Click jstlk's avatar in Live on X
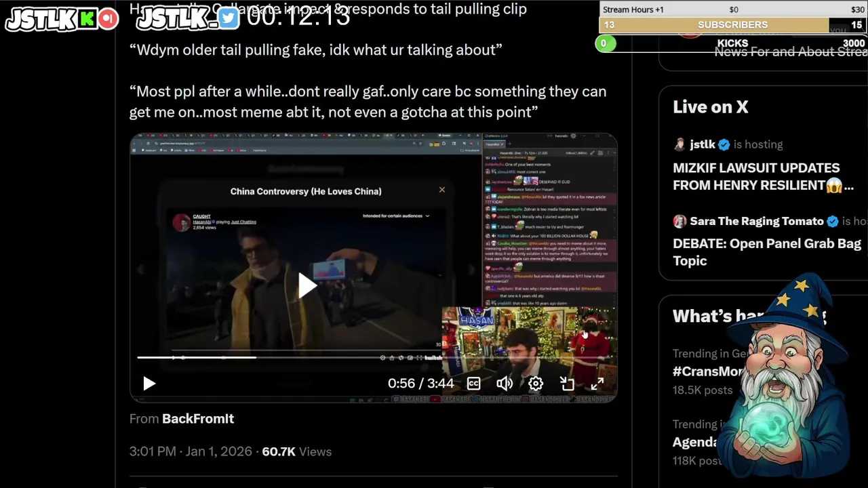868x488 pixels. pos(679,144)
